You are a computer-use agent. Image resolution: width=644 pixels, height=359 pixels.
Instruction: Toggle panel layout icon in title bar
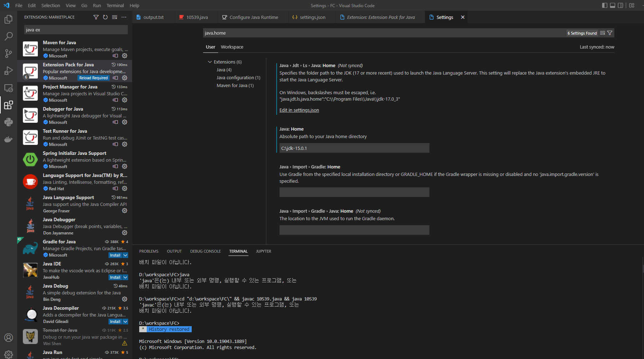coord(613,5)
